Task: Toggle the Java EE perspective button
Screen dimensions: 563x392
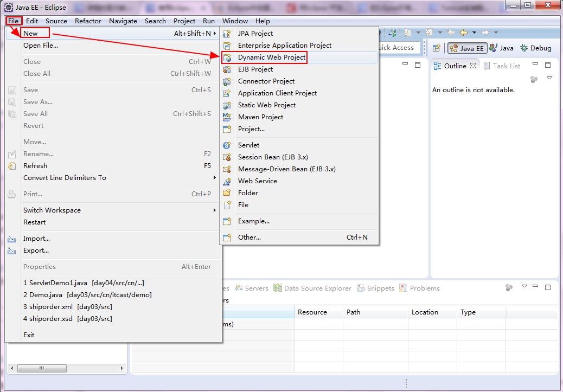Action: [x=467, y=48]
